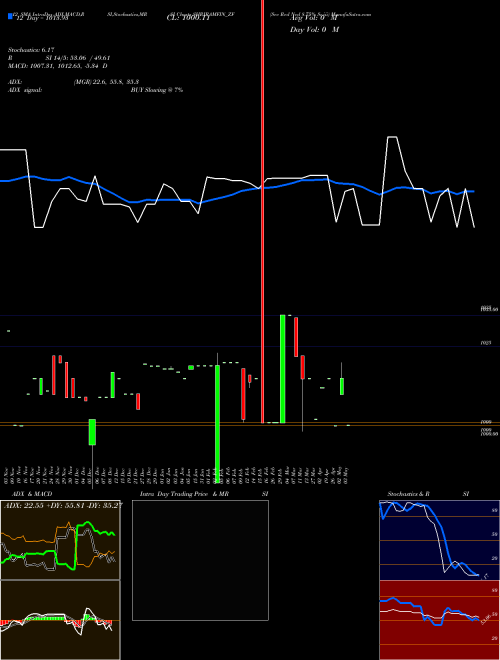Viewport: 500px width, 660px height.
Task: Click the 'BUY Slowing @ 7%' ADX signal
Action: point(157,90)
